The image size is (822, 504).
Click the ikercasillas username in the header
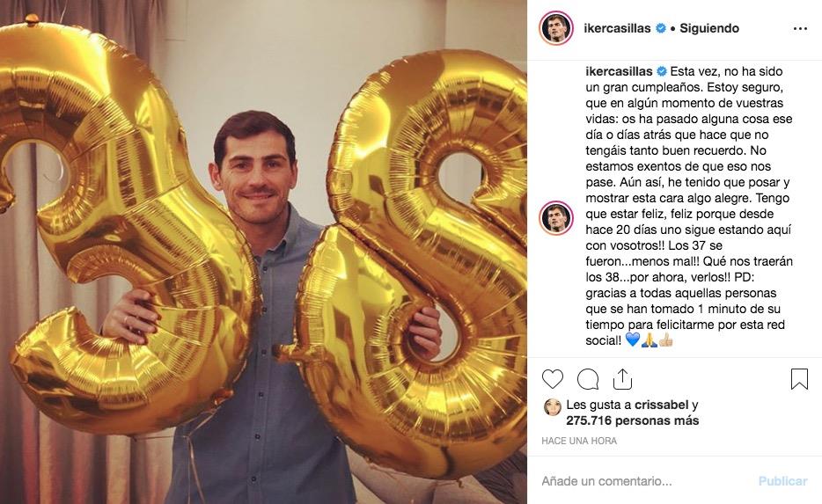coord(617,28)
